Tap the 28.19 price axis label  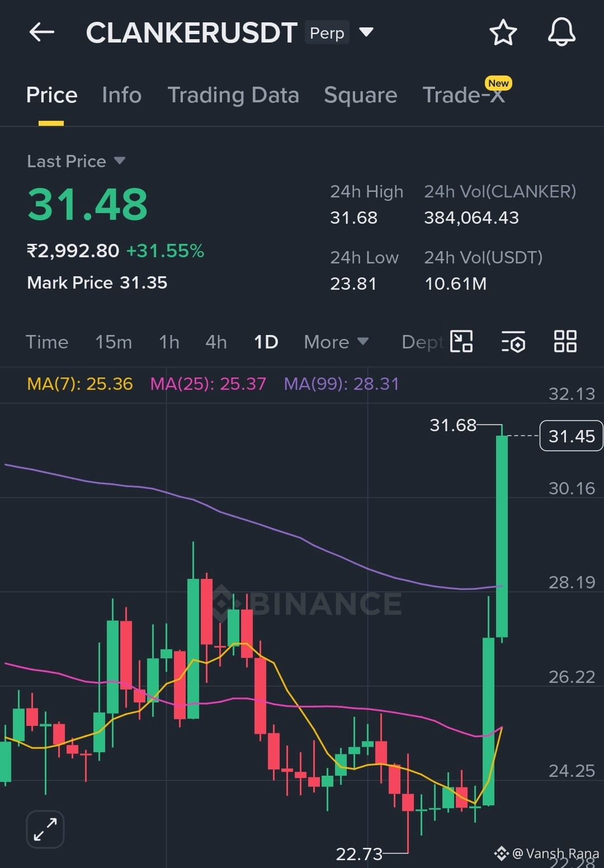click(x=572, y=582)
